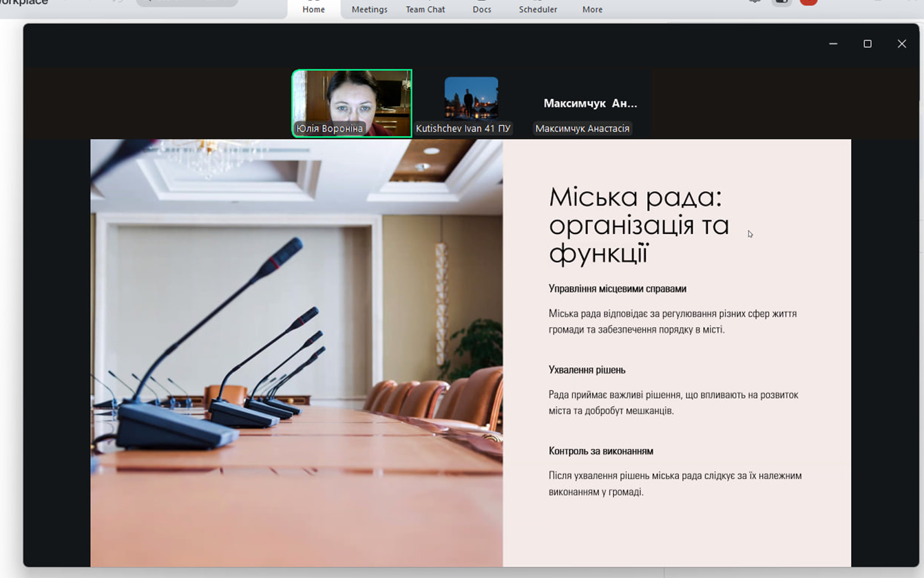The image size is (924, 578).
Task: Click the shared slide presentation area
Action: (470, 351)
